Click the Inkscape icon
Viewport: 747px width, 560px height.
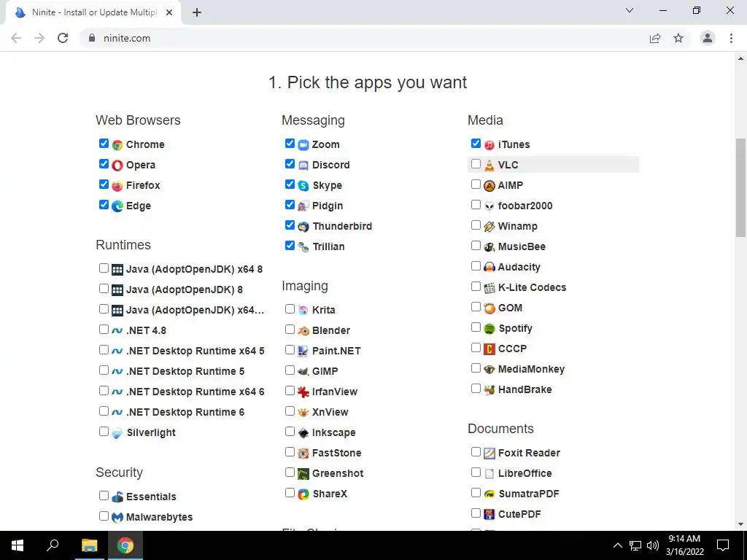coord(303,433)
